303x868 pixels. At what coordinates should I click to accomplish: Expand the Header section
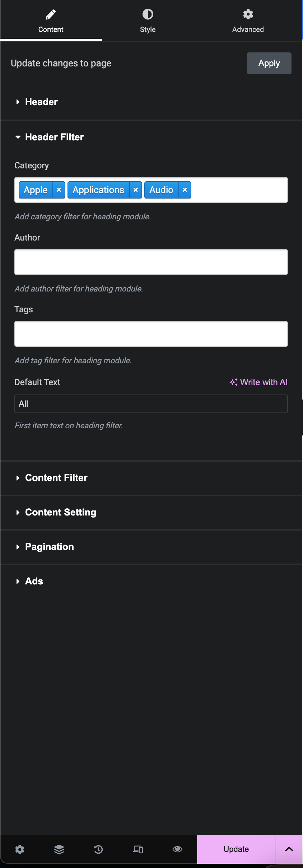[41, 102]
